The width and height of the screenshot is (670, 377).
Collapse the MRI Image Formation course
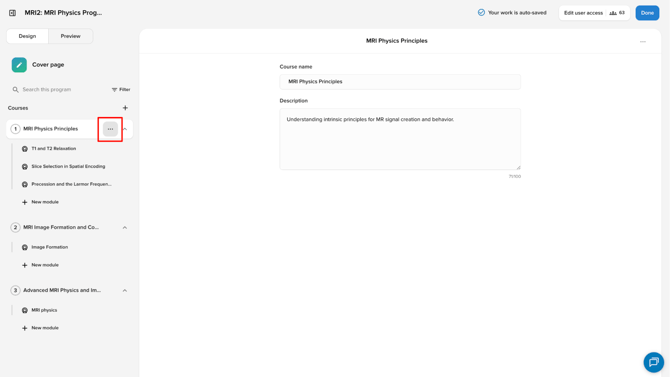[125, 228]
